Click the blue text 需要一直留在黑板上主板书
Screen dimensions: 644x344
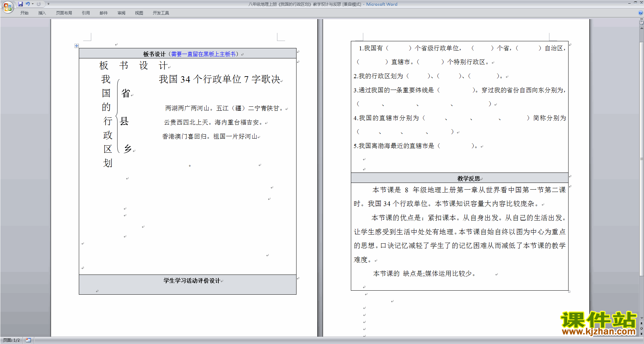[203, 54]
